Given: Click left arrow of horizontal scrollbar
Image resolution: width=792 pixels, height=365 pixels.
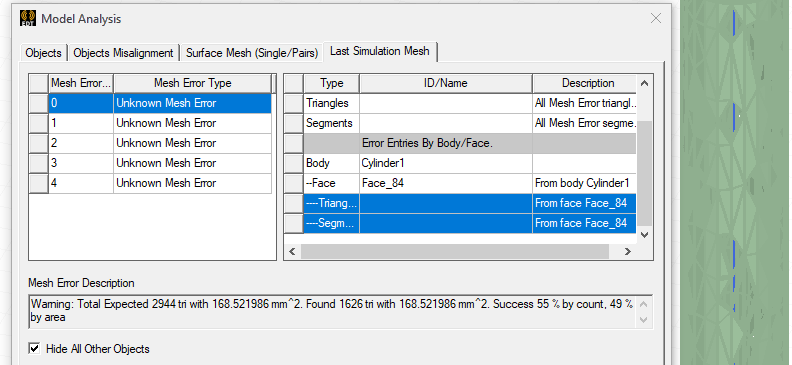Looking at the screenshot, I should (292, 251).
